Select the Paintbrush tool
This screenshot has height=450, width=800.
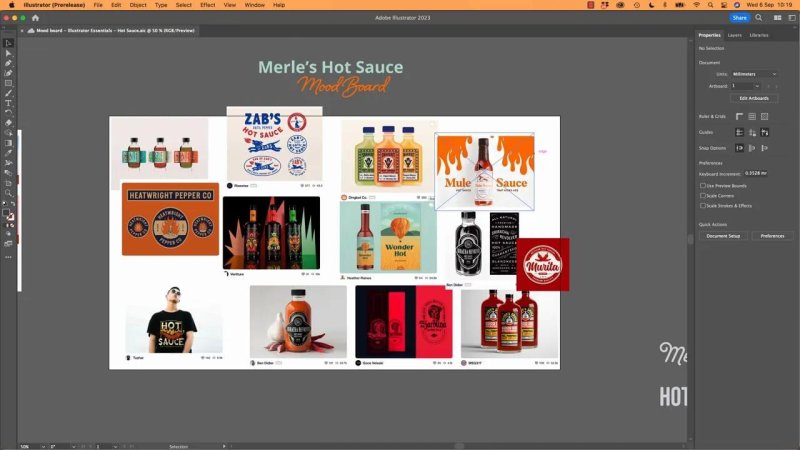(x=8, y=93)
